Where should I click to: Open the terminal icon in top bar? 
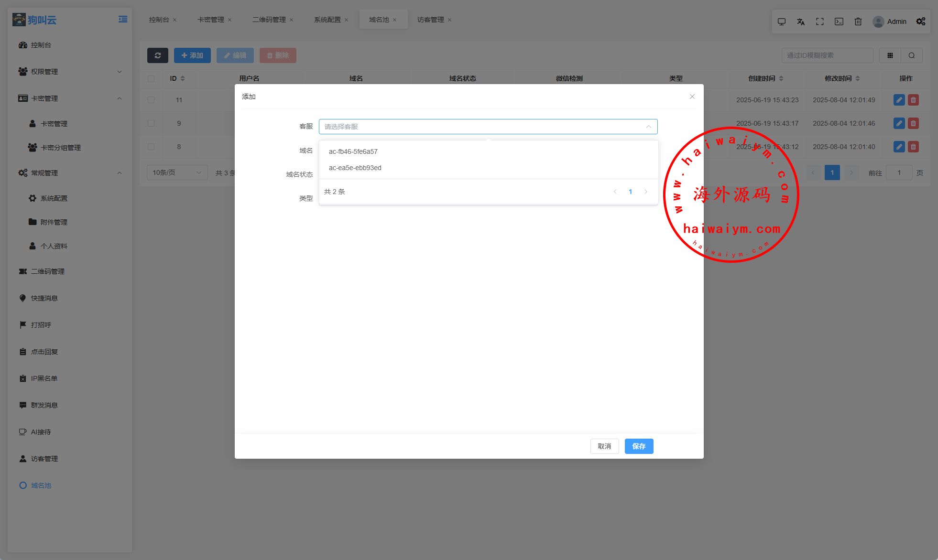coord(839,22)
